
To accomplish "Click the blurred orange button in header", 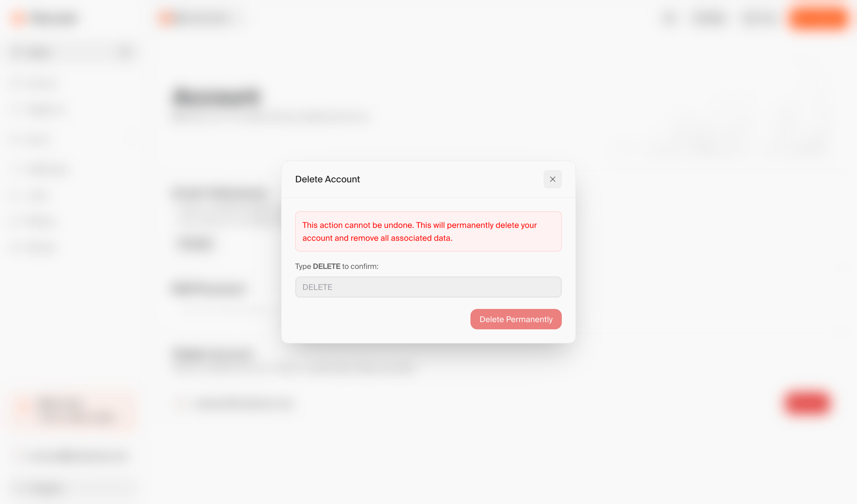I will point(819,18).
